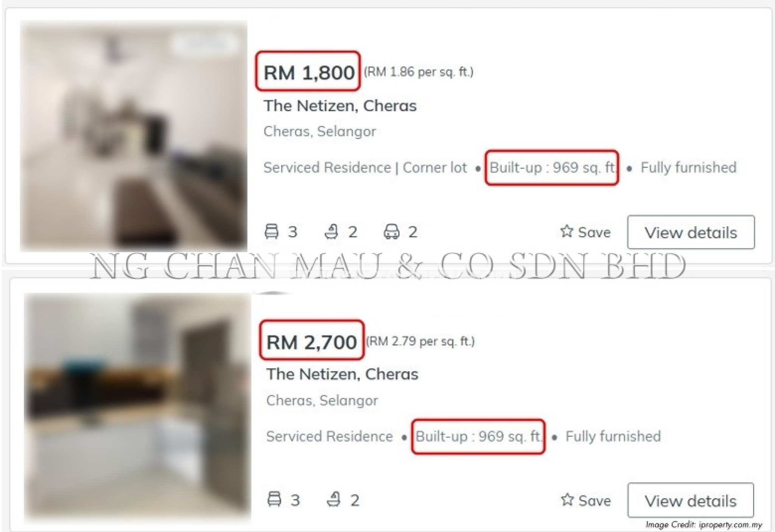This screenshot has width=775, height=532.
Task: Open View details for the RM 2,700 listing
Action: [x=691, y=500]
